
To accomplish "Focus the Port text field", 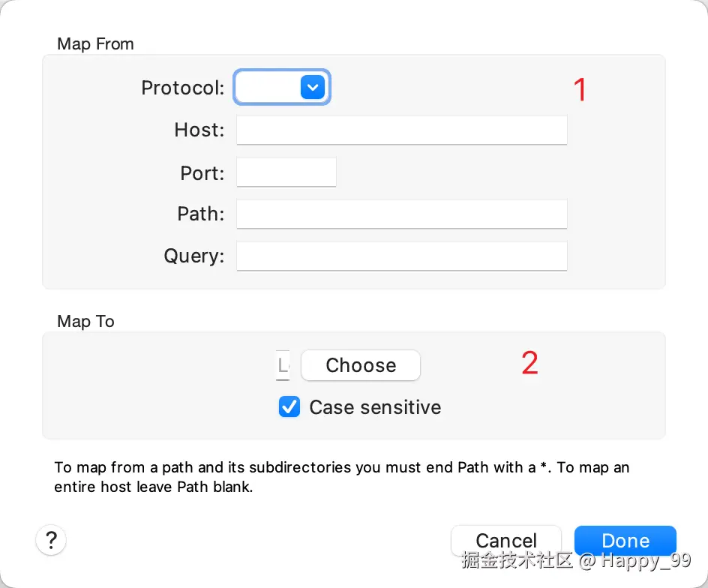I will click(x=286, y=172).
